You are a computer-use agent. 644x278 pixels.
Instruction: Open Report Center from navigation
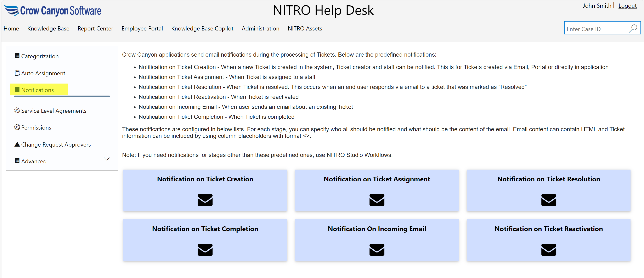click(95, 28)
